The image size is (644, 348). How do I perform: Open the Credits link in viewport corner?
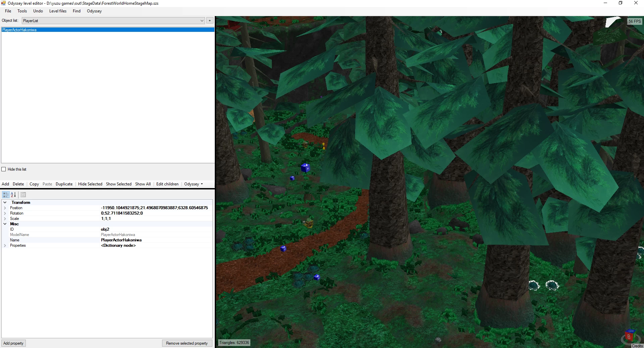tap(637, 346)
